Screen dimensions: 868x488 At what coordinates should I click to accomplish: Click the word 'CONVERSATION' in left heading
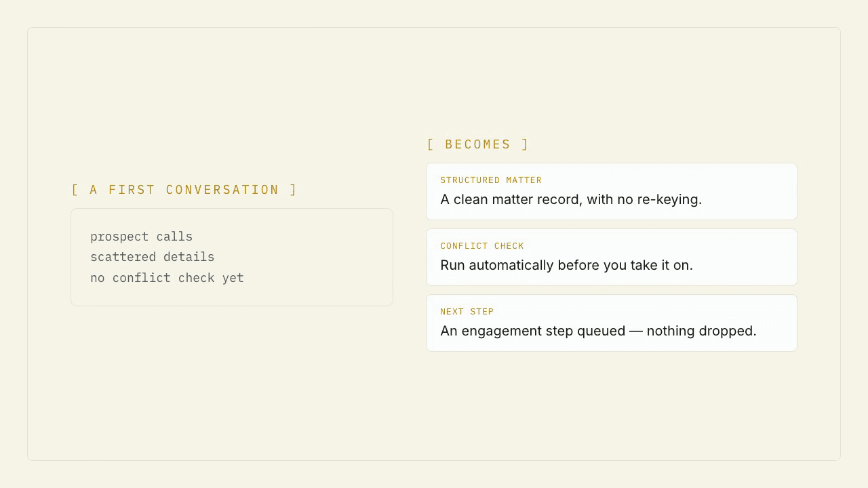(x=222, y=190)
